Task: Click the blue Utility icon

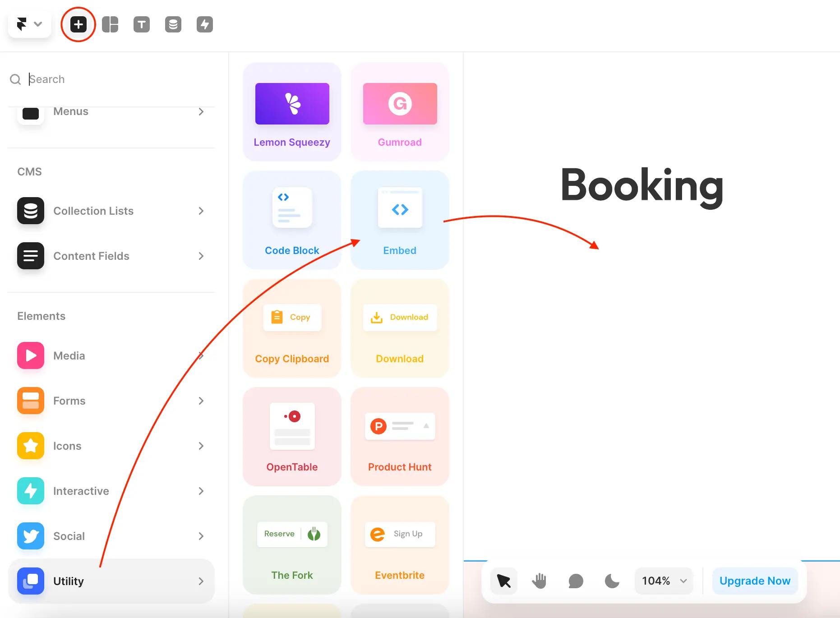Action: pyautogui.click(x=31, y=581)
